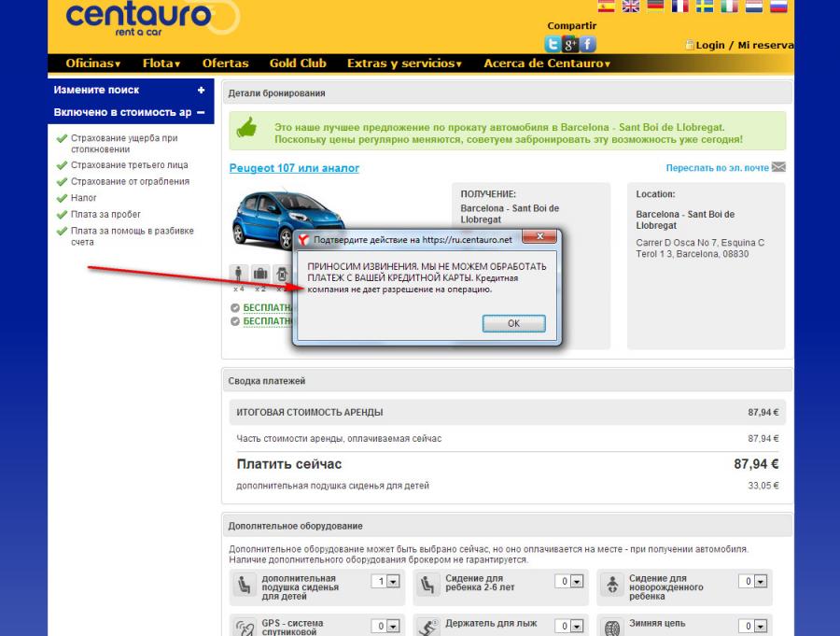Click the green thumbs-up icon
840x636 pixels.
(247, 128)
